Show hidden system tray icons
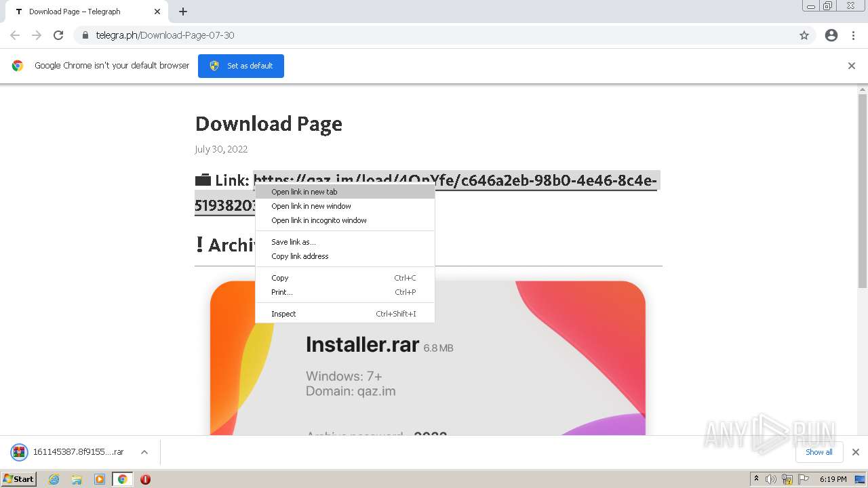 pyautogui.click(x=756, y=479)
